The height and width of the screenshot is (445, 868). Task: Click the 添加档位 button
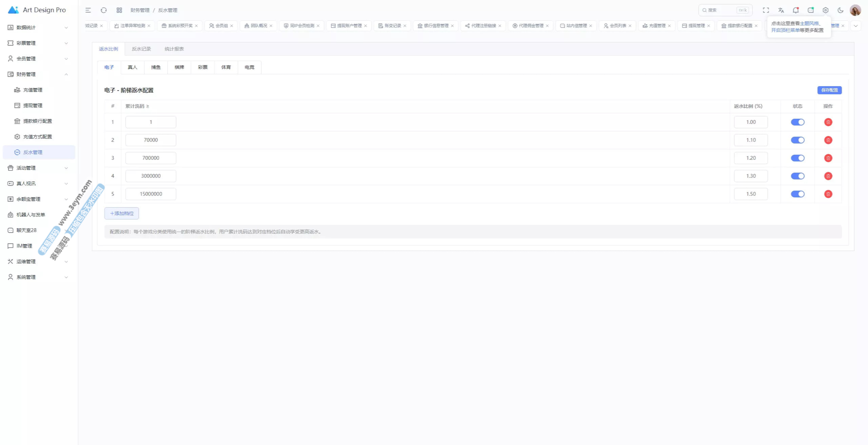(122, 213)
